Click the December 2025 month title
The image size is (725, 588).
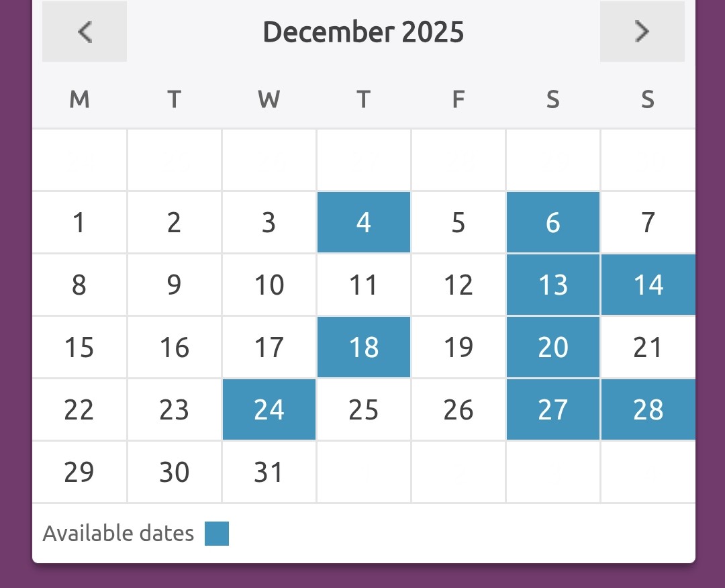[x=363, y=32]
